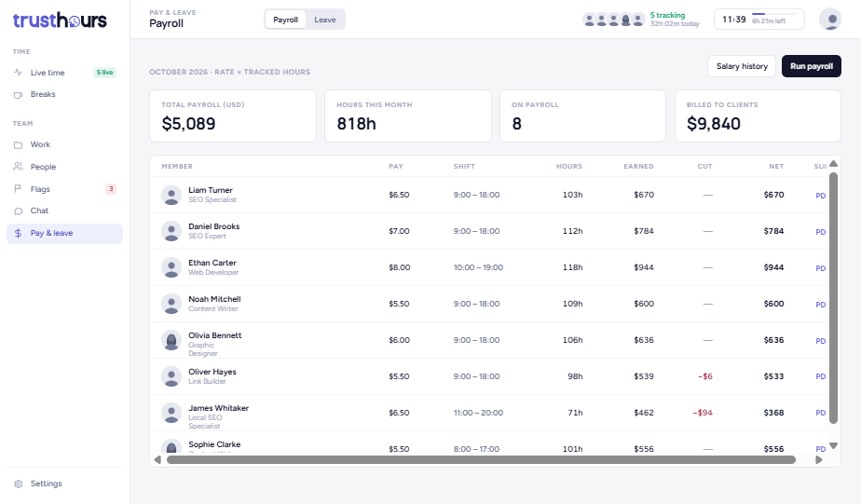Click the Settings gear icon
The width and height of the screenshot is (861, 504).
point(18,484)
